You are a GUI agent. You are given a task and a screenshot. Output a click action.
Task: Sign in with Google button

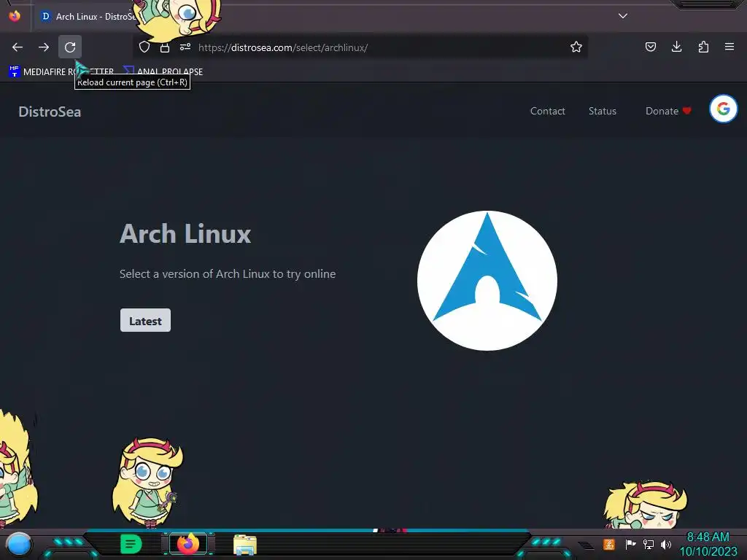click(x=723, y=109)
